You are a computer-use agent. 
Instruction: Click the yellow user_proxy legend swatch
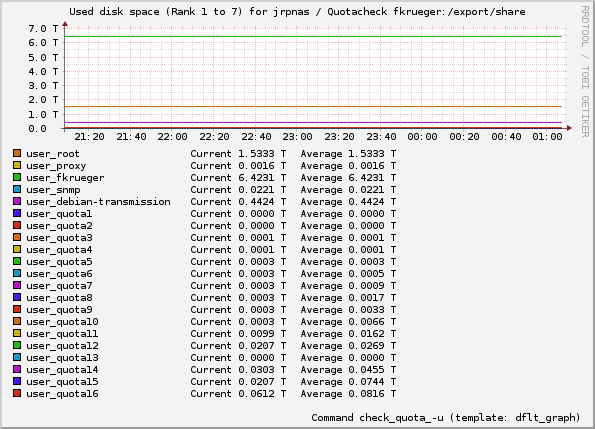pos(17,165)
